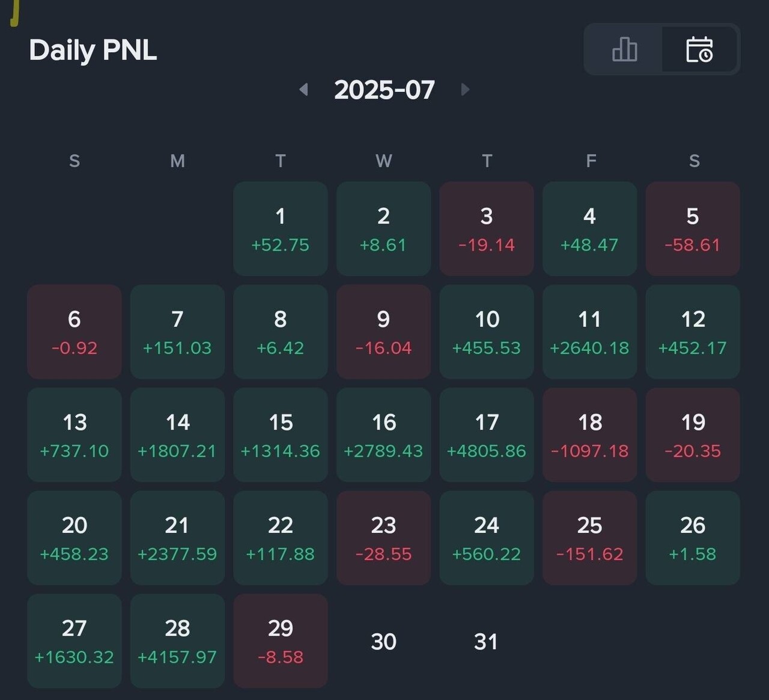Select empty day 30
This screenshot has width=769, height=700.
point(383,642)
